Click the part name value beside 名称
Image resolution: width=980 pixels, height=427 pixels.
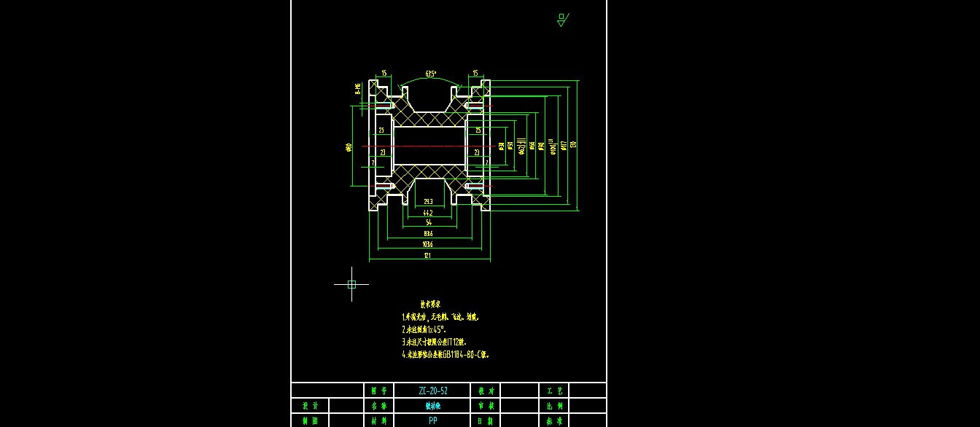(433, 406)
